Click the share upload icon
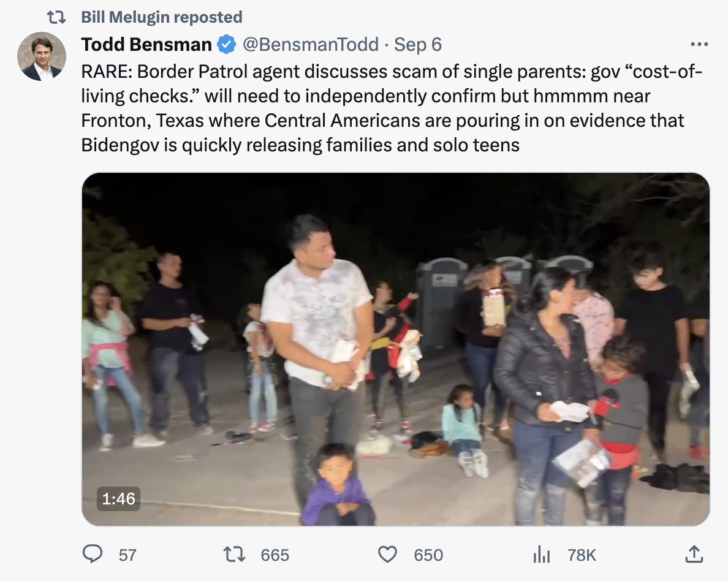728x581 pixels. click(x=693, y=555)
